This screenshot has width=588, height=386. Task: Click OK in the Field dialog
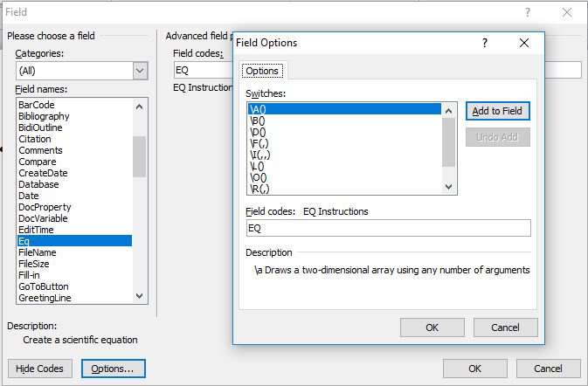[474, 369]
